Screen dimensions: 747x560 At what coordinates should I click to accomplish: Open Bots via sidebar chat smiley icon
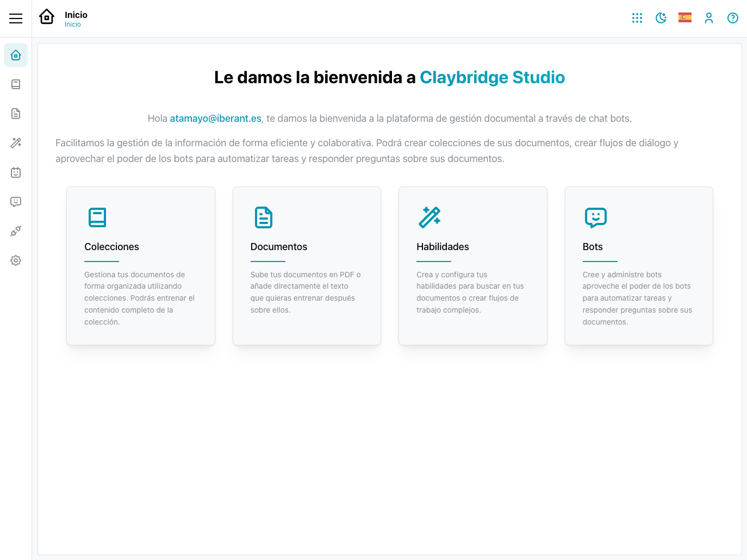(x=16, y=202)
